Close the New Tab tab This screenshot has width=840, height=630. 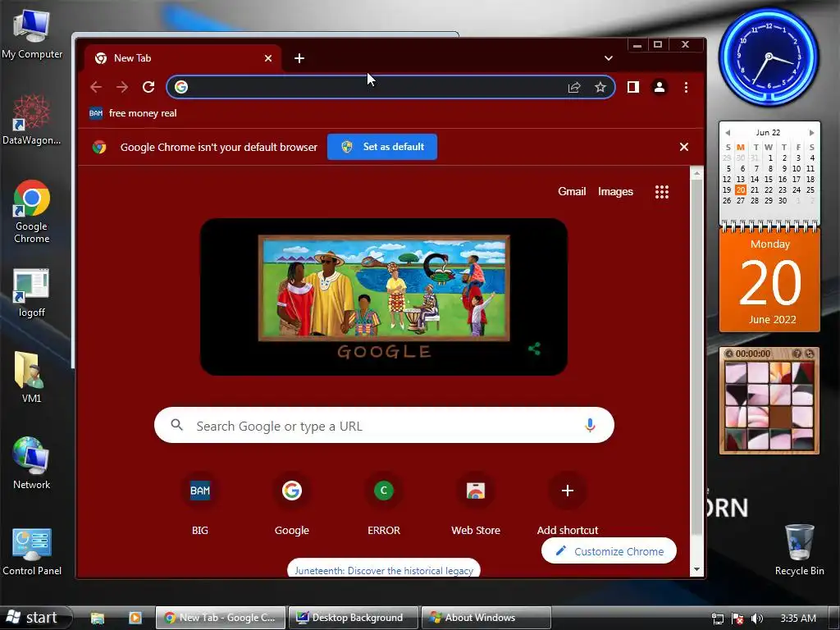[x=268, y=58]
